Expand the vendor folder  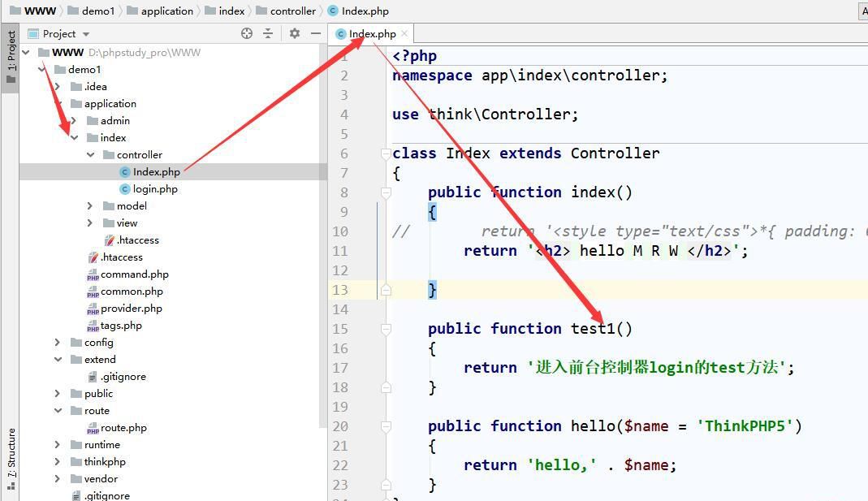58,479
